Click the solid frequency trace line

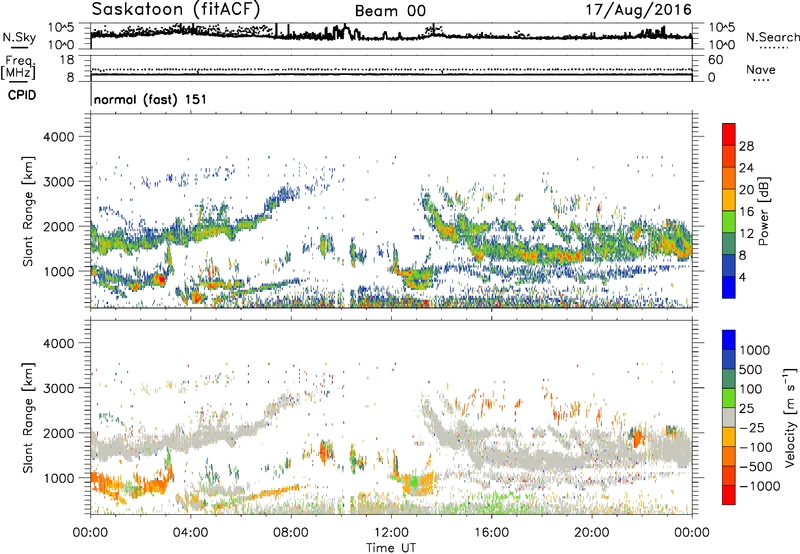point(391,75)
